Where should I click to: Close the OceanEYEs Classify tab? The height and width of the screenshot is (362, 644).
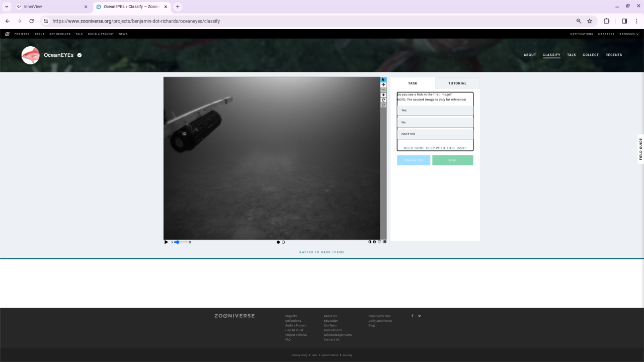coord(166,7)
